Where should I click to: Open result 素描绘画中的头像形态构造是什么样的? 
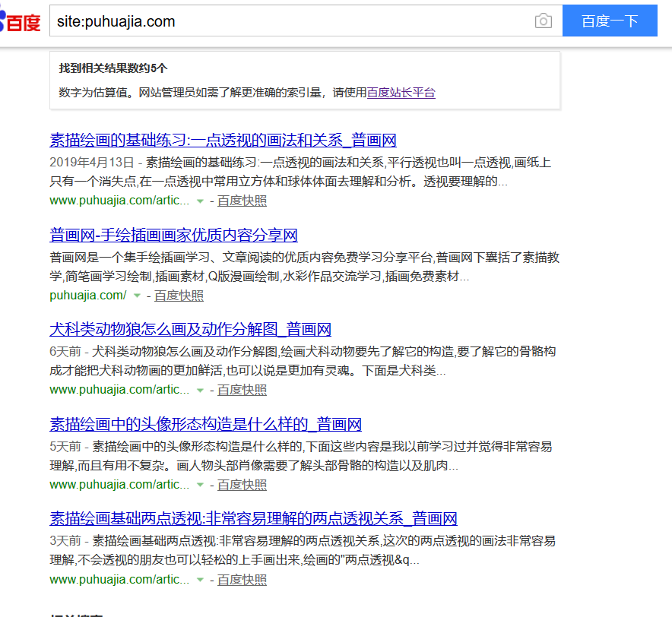pyautogui.click(x=206, y=424)
